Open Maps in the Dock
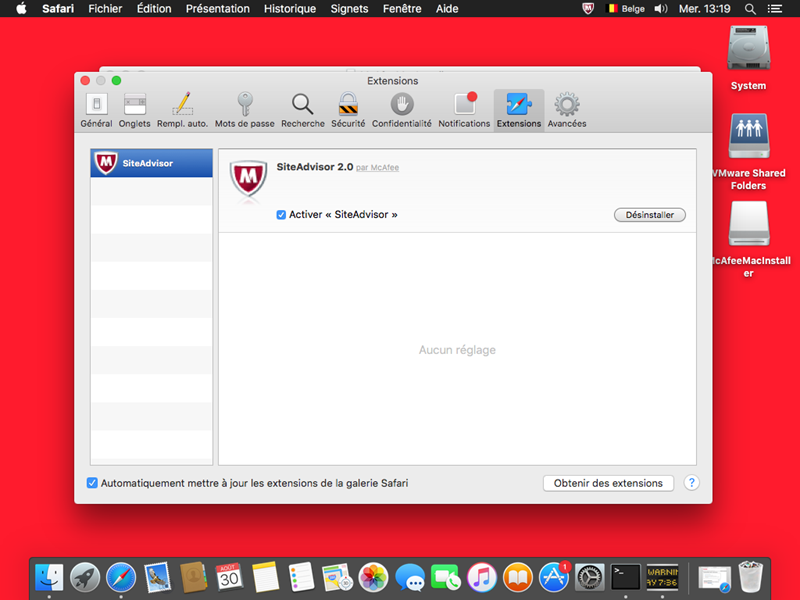800x600 pixels. [337, 578]
